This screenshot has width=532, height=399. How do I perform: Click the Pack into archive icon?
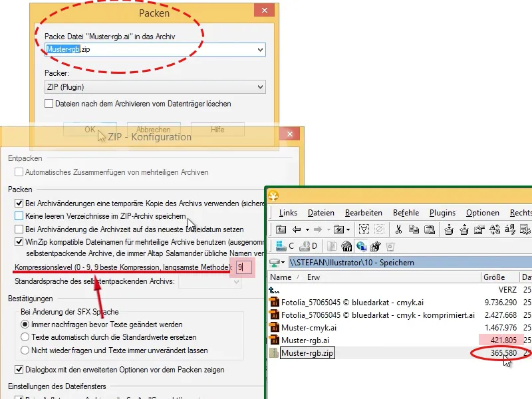(448, 229)
